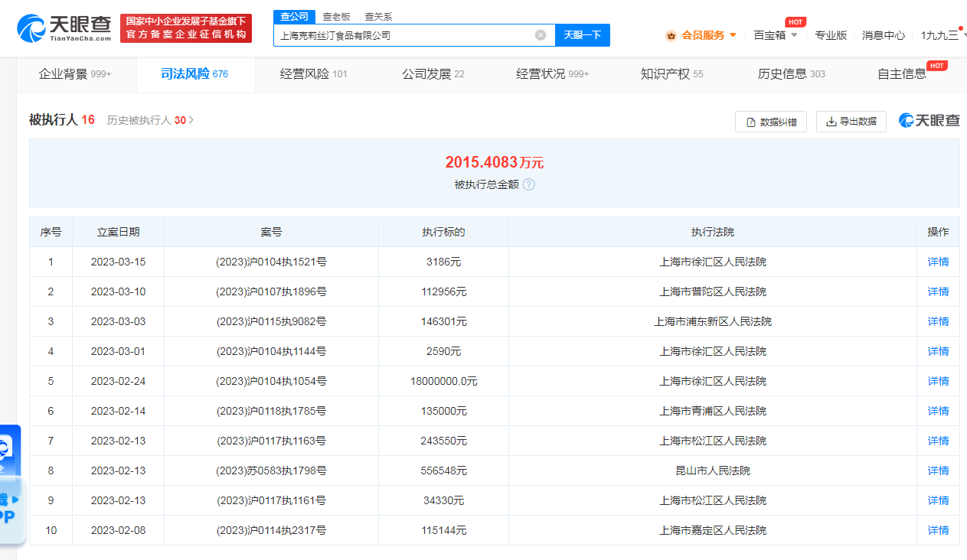
Task: Open 消息中心 in the header
Action: click(883, 35)
